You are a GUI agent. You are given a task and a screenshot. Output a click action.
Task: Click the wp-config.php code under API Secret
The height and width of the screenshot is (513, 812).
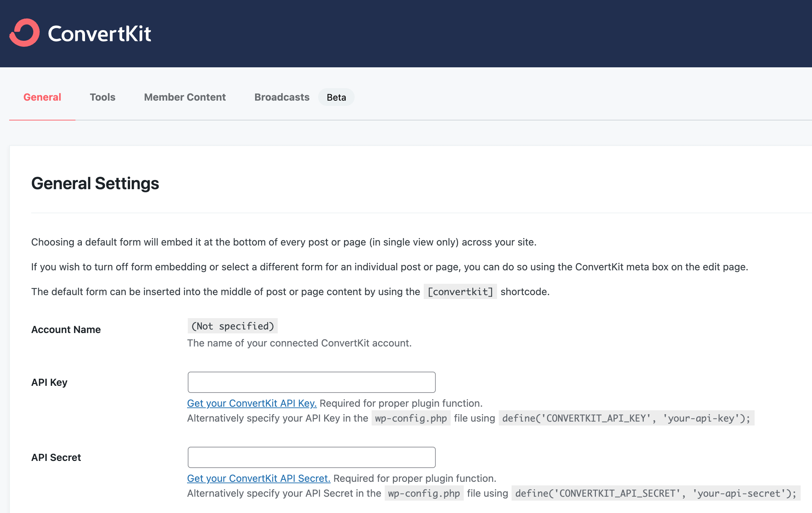[424, 493]
